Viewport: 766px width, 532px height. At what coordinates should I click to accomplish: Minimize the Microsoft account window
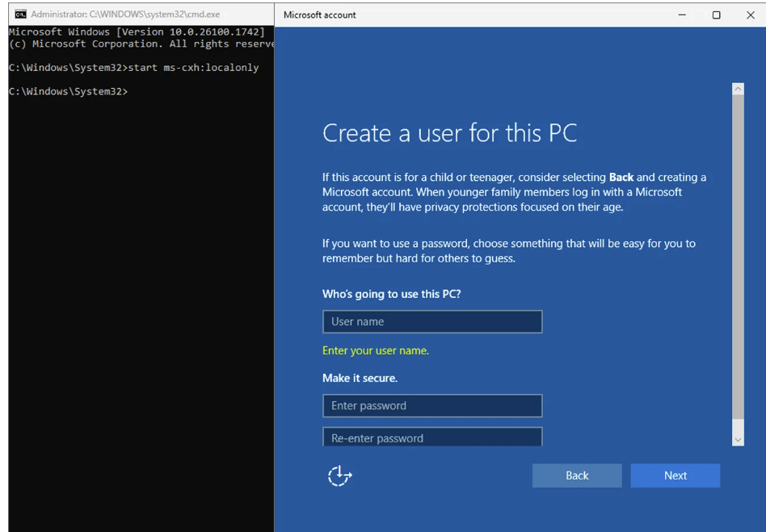tap(682, 15)
